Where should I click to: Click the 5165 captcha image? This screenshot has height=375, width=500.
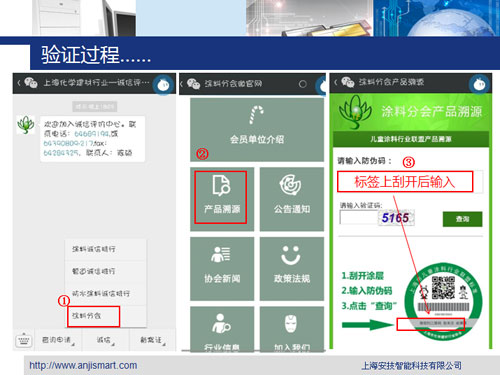pos(396,218)
